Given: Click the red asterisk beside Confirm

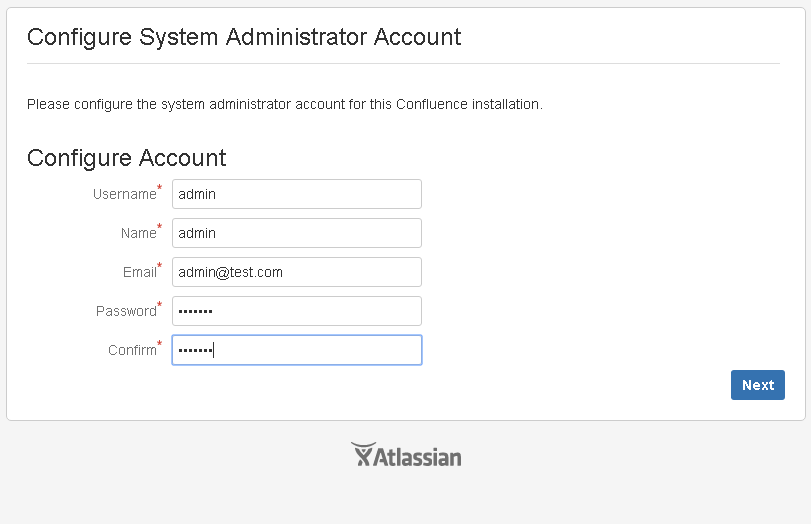Looking at the screenshot, I should [x=160, y=343].
